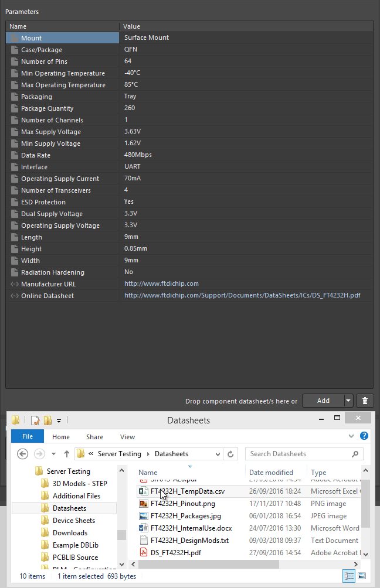Click the folder tree scroll up arrow

[x=121, y=471]
